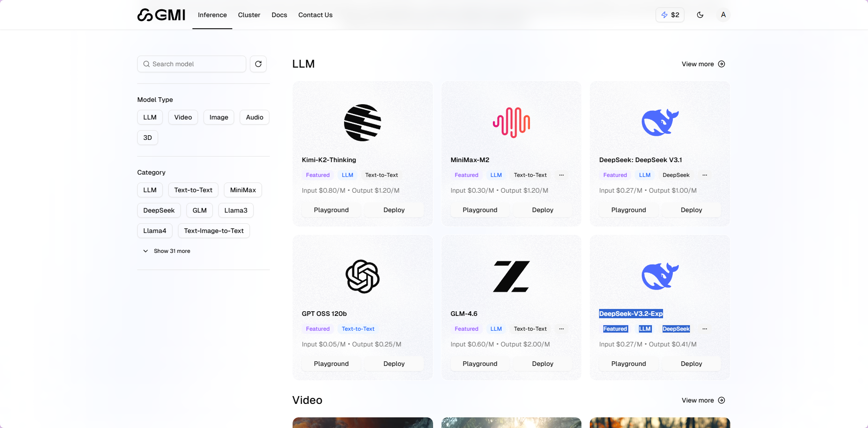Click the third Video section thumbnail

tap(660, 422)
